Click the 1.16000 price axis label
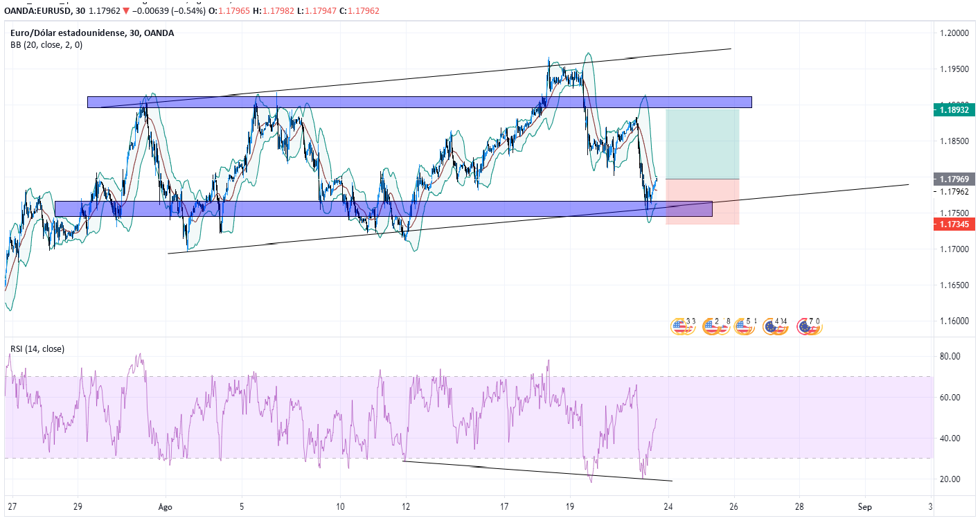Screen dimensions: 980x523 954,321
